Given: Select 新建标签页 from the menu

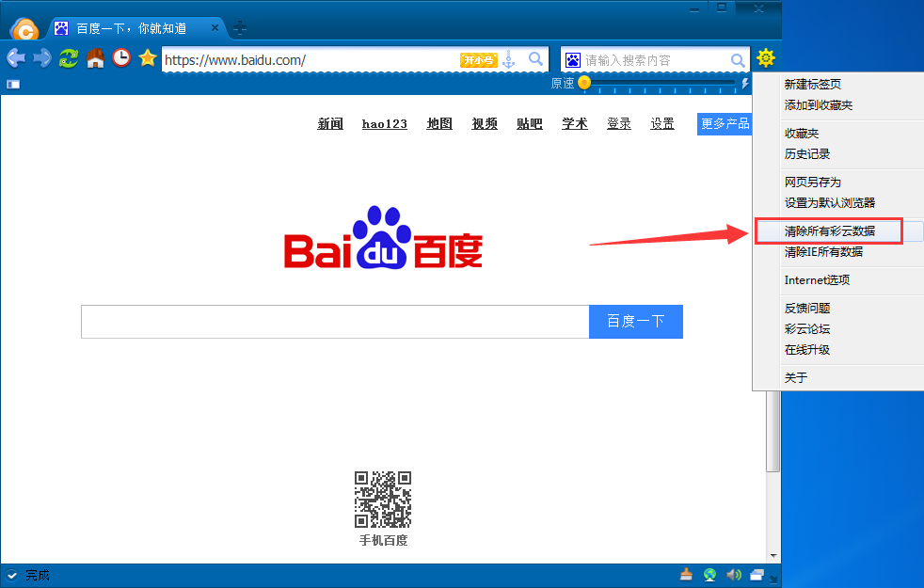Looking at the screenshot, I should point(813,85).
